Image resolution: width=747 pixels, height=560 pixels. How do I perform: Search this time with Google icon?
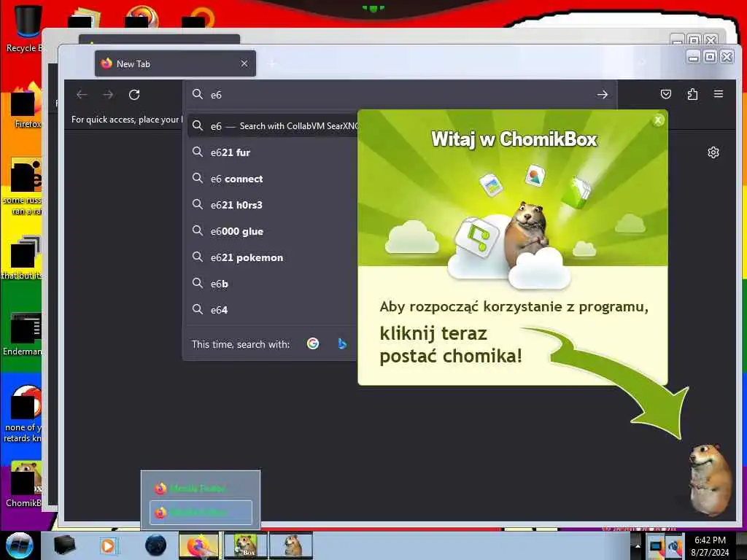coord(313,343)
